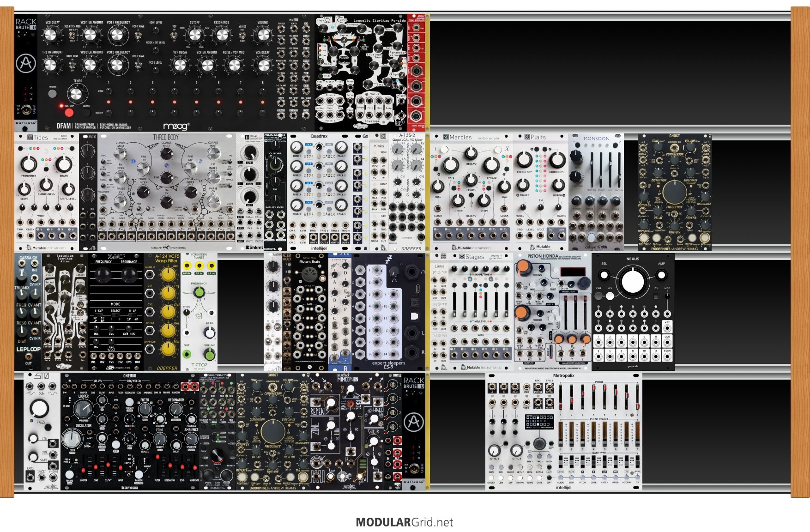Flip the DFAM VCF HP/LP switch
The height and width of the screenshot is (532, 810).
175,35
